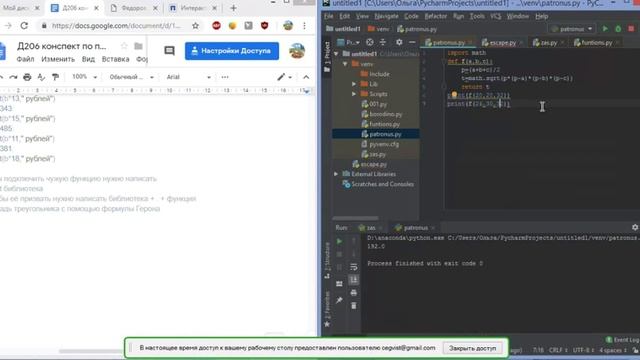
Task: Open the editing mode pencil dropdown
Action: tap(284, 77)
